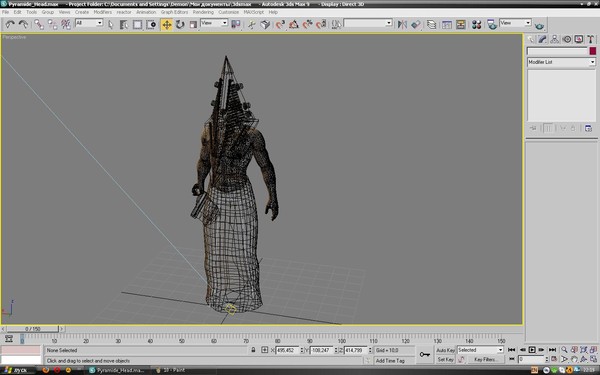The height and width of the screenshot is (375, 600).
Task: Click Use Pivot Point Center icon
Action: (x=236, y=24)
